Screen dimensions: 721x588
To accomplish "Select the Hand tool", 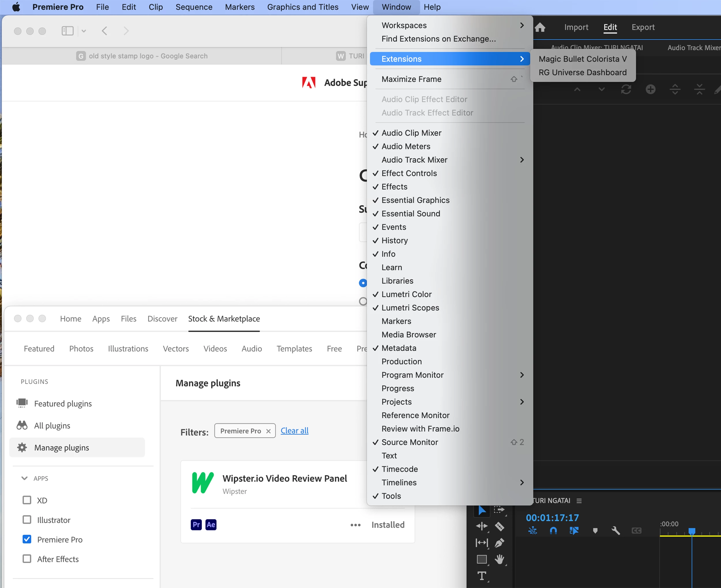I will point(500,559).
